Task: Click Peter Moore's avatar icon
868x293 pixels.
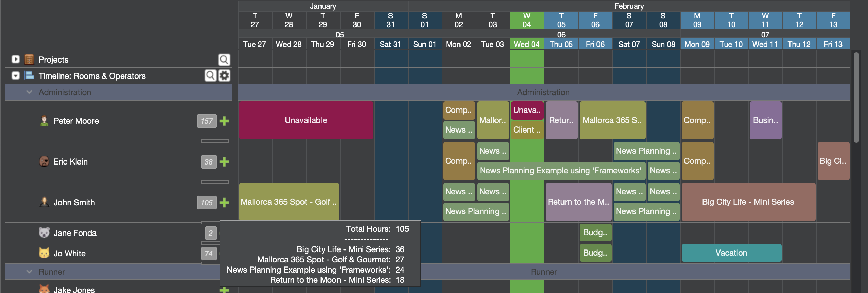Action: coord(44,121)
